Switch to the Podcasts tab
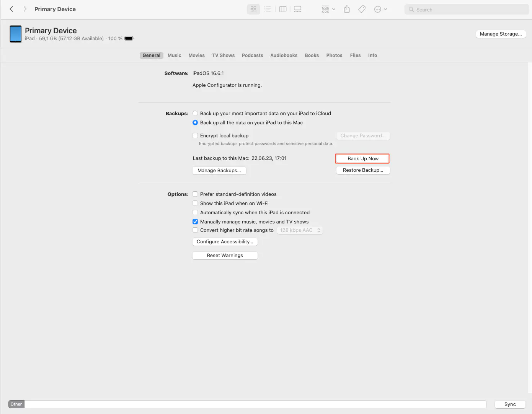532x414 pixels. point(252,55)
